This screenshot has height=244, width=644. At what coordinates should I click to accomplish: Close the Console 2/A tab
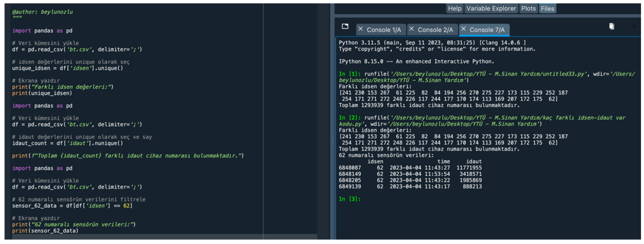411,29
